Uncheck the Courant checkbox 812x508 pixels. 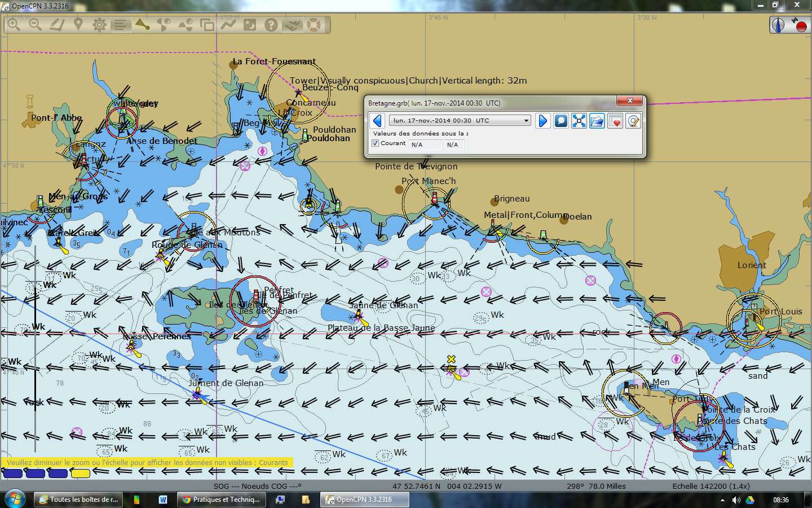375,143
